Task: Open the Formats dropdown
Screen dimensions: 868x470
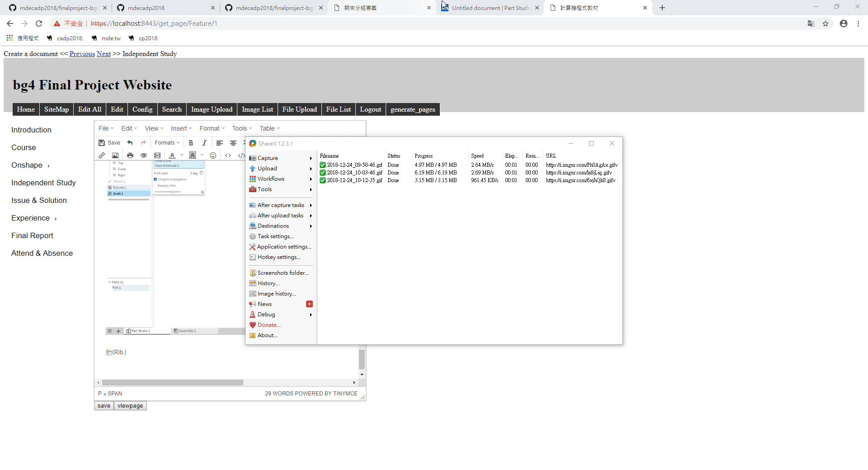Action: 167,143
